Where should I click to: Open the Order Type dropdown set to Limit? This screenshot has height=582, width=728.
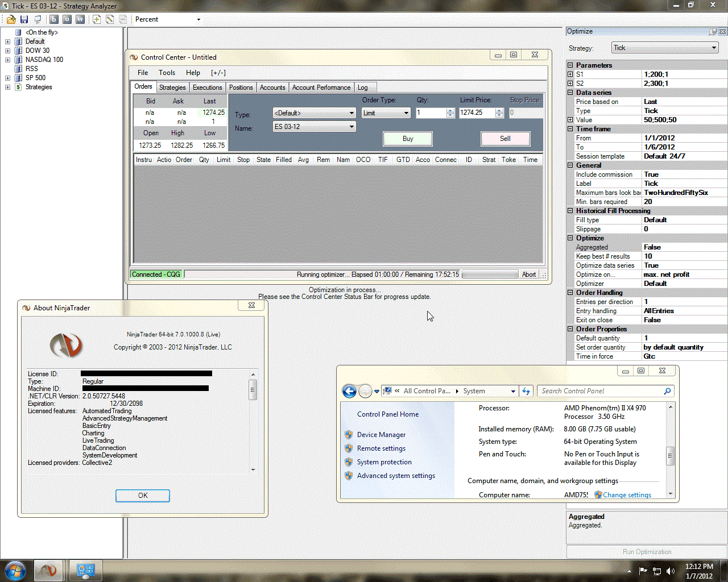point(386,113)
